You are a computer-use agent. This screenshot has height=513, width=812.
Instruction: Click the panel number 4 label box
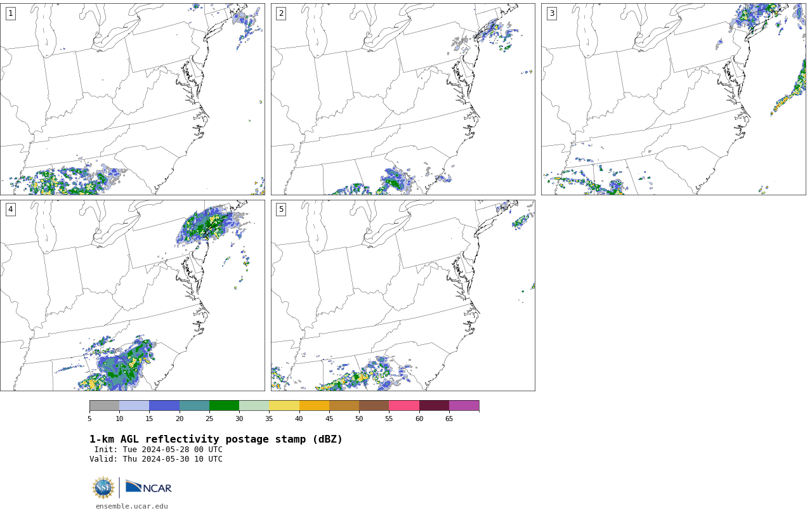[10, 209]
